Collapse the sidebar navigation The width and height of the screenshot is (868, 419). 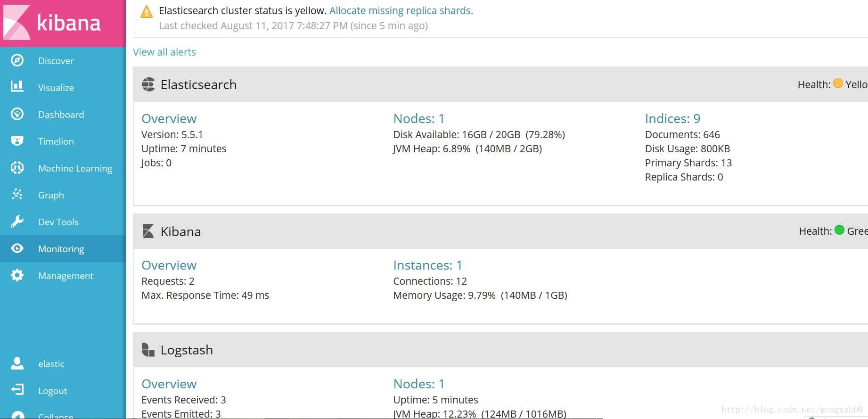55,415
